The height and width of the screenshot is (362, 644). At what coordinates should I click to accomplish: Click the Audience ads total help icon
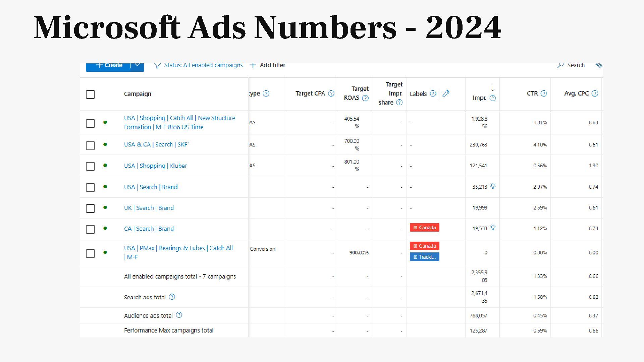pos(179,315)
